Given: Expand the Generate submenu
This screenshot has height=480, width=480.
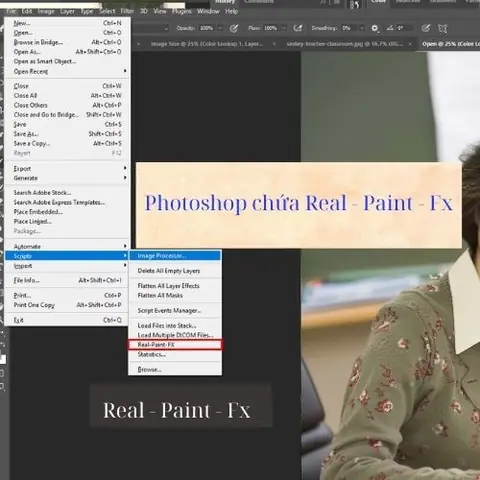Looking at the screenshot, I should tap(66, 178).
